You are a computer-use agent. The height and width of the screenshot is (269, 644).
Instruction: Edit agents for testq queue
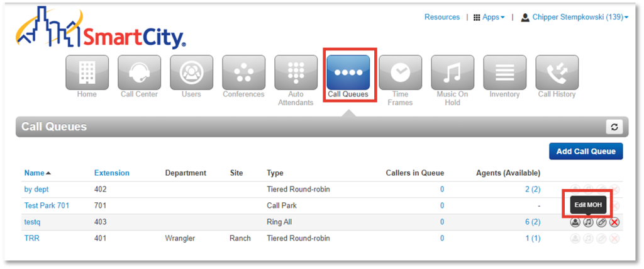(575, 222)
